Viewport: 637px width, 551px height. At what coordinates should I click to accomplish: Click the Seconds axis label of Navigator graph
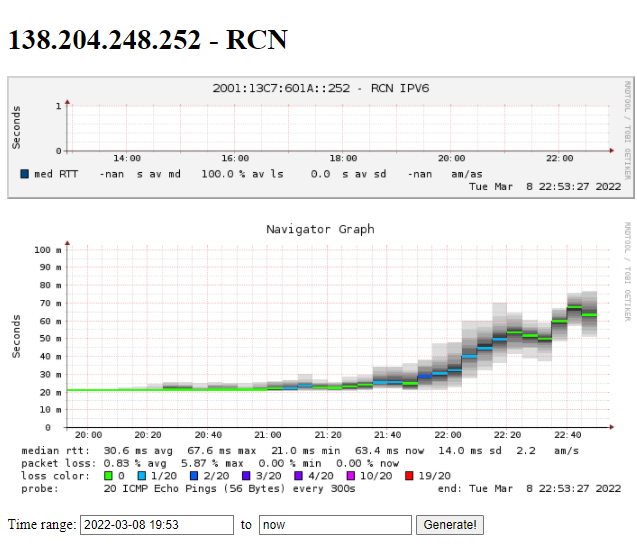17,336
